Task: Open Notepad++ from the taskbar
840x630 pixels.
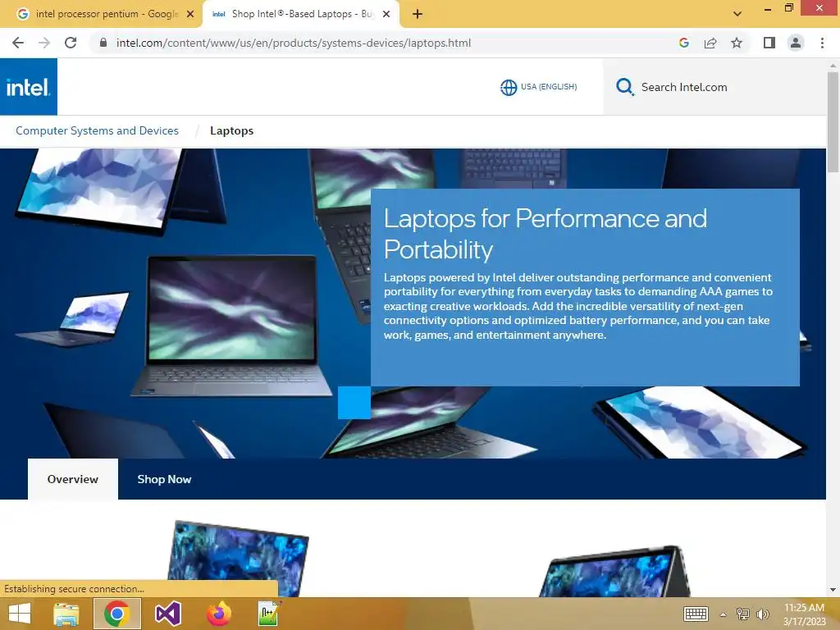Action: [269, 614]
